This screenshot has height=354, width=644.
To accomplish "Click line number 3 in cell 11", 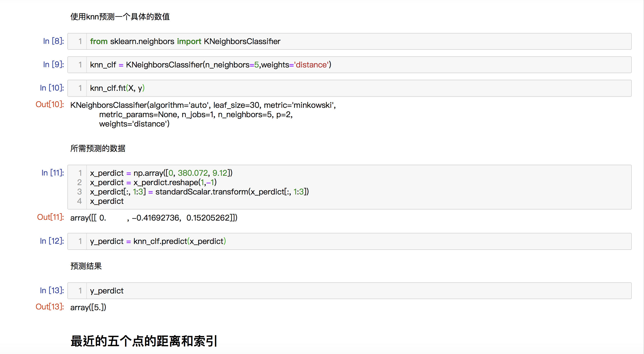I will pyautogui.click(x=79, y=192).
